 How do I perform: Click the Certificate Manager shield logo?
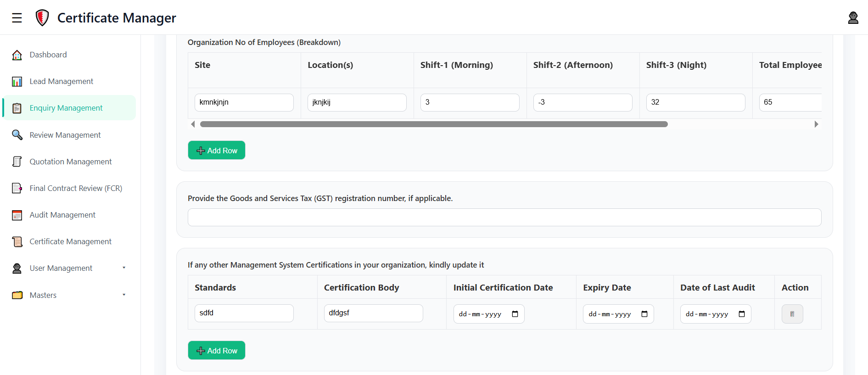(42, 18)
